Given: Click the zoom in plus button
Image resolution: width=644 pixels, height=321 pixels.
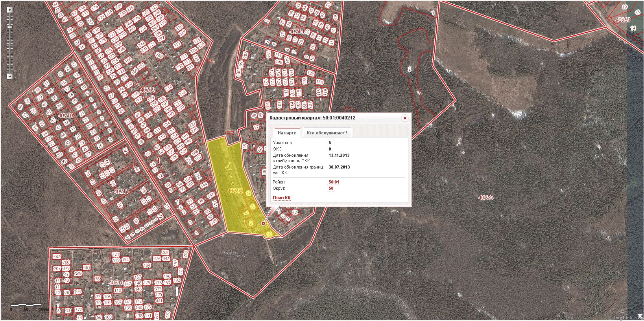Looking at the screenshot, I should coord(10,10).
